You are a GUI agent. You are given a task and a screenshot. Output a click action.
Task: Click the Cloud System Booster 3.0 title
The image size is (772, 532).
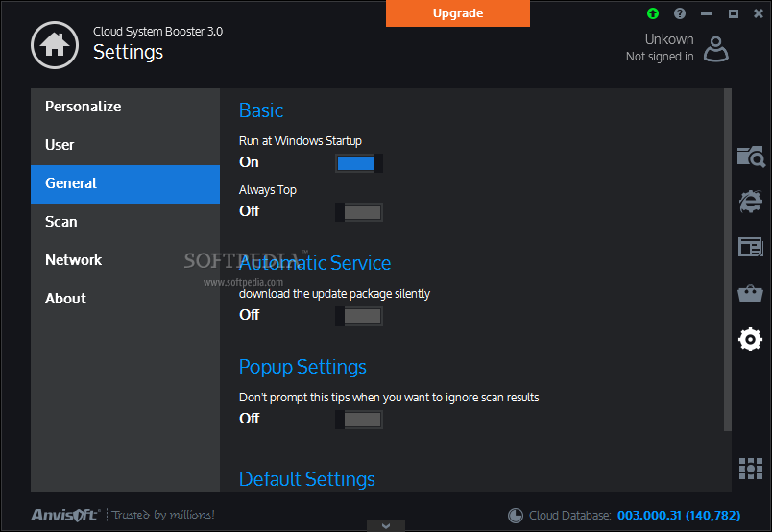[x=158, y=32]
